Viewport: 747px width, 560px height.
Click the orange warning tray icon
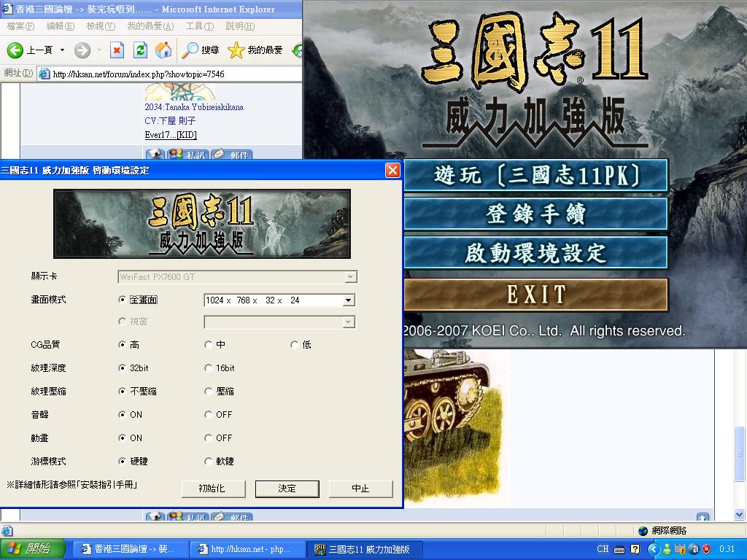[x=681, y=549]
